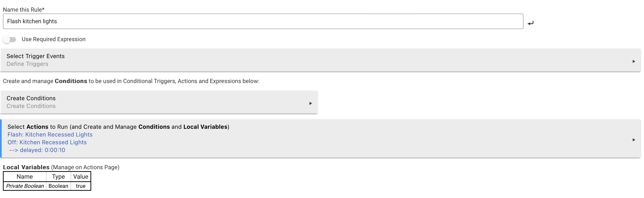Click the 'Value' column header
Screen dimensions: 644x198
pos(81,176)
